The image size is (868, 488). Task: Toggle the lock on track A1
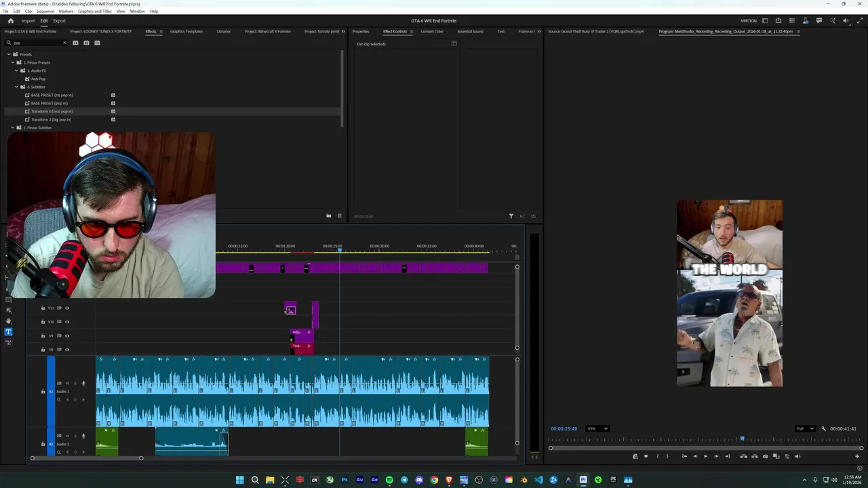pos(43,391)
